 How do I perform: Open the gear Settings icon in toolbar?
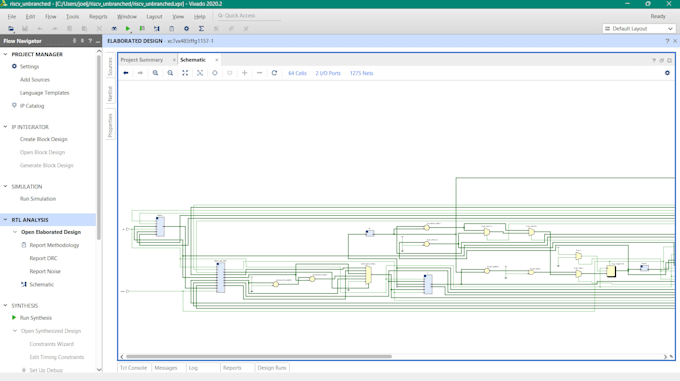186,29
